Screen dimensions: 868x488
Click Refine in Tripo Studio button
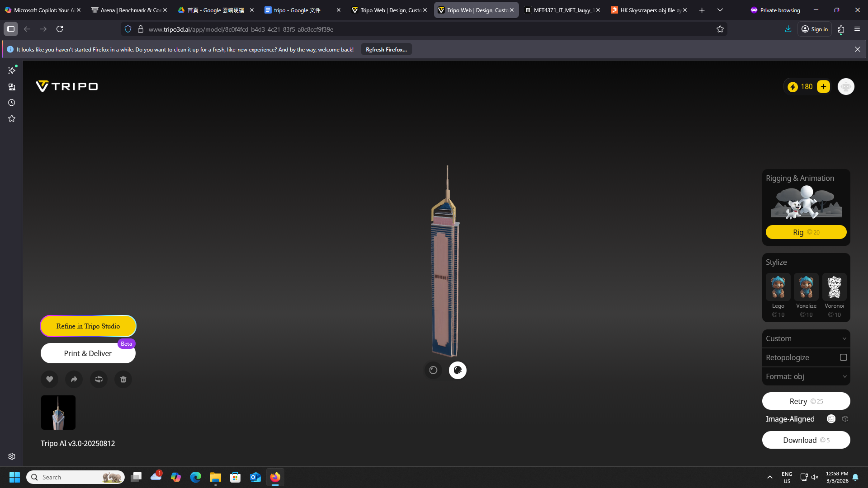pyautogui.click(x=88, y=326)
